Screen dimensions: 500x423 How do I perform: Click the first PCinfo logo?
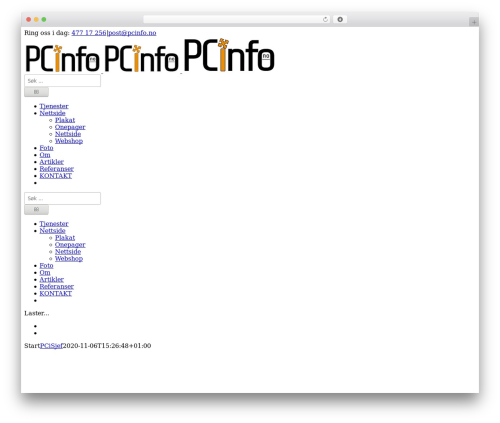pos(63,58)
